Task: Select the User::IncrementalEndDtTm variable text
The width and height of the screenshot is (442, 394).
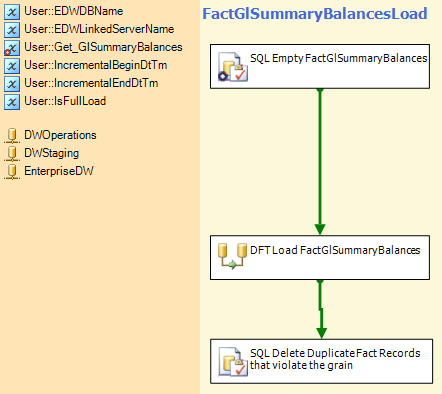Action: click(x=91, y=83)
